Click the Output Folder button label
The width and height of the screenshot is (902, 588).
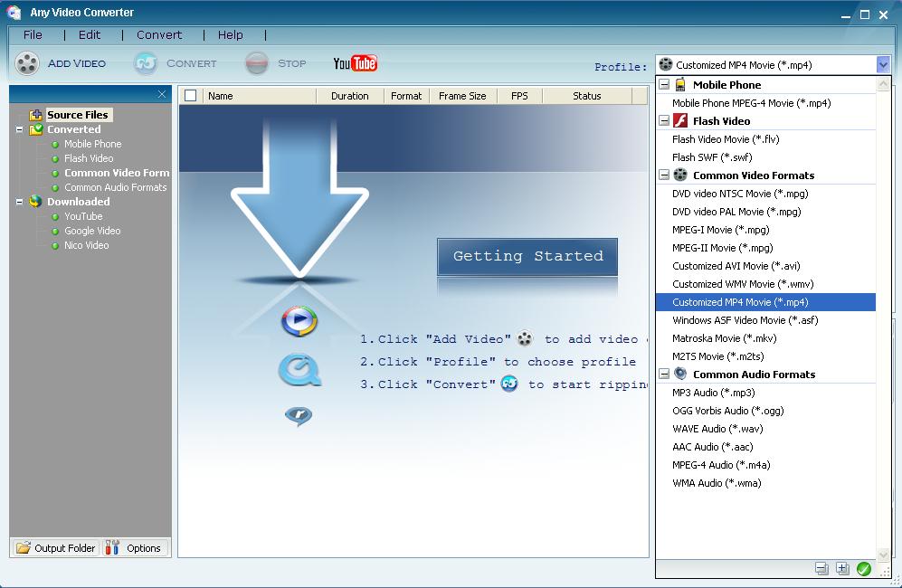64,548
